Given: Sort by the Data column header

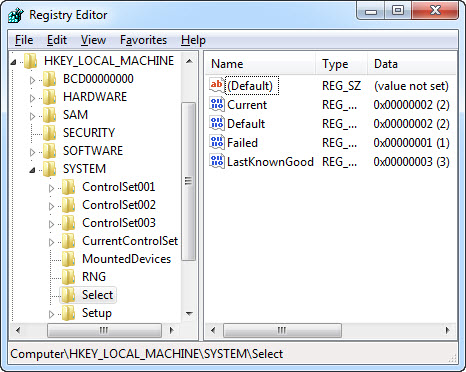Looking at the screenshot, I should pyautogui.click(x=413, y=63).
